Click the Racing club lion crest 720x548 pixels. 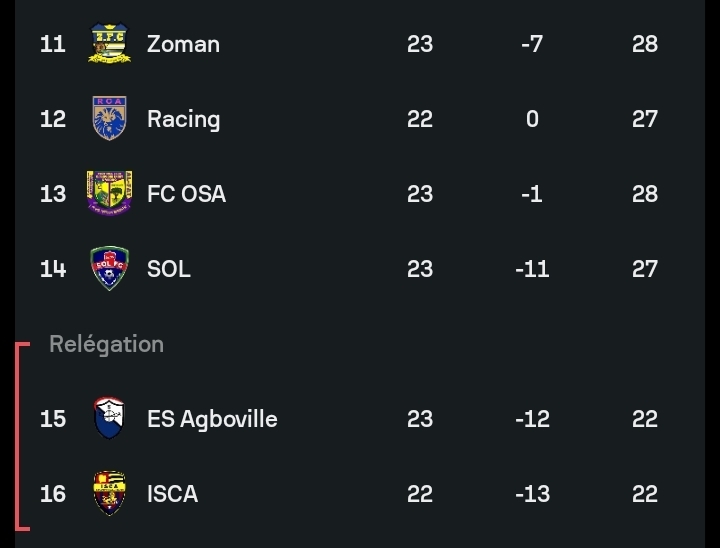point(109,119)
